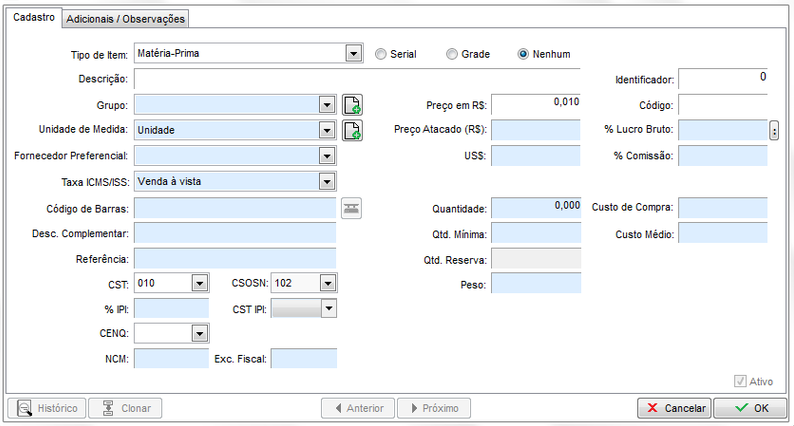Select the Nenhum radio option
Screen dimensions: 794x426
click(x=523, y=54)
